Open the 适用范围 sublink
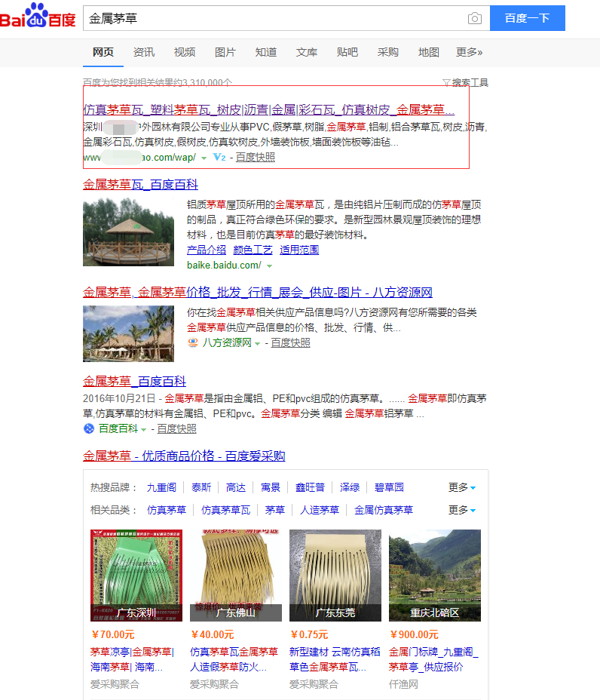The width and height of the screenshot is (600, 700). [299, 250]
